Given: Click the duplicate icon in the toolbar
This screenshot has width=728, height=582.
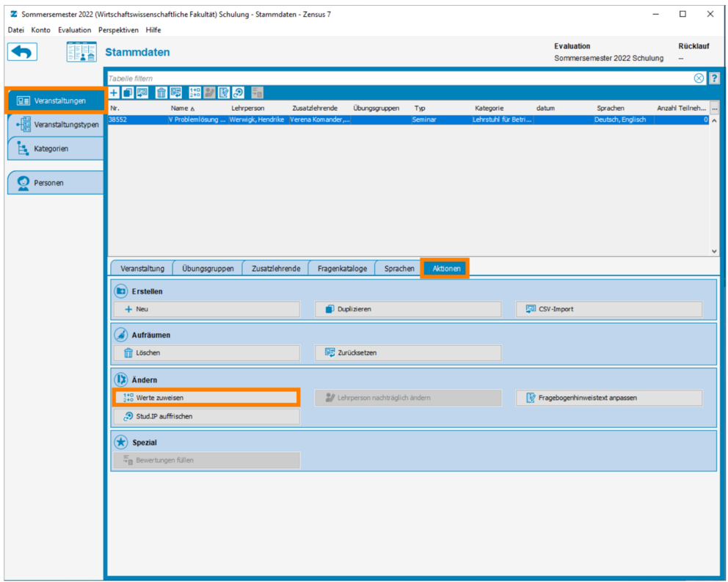Looking at the screenshot, I should click(128, 92).
